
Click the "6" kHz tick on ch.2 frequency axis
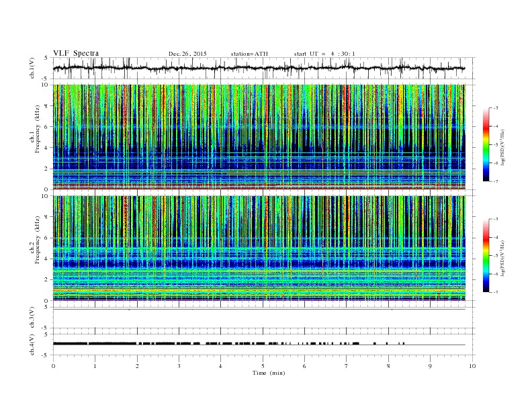[x=46, y=238]
